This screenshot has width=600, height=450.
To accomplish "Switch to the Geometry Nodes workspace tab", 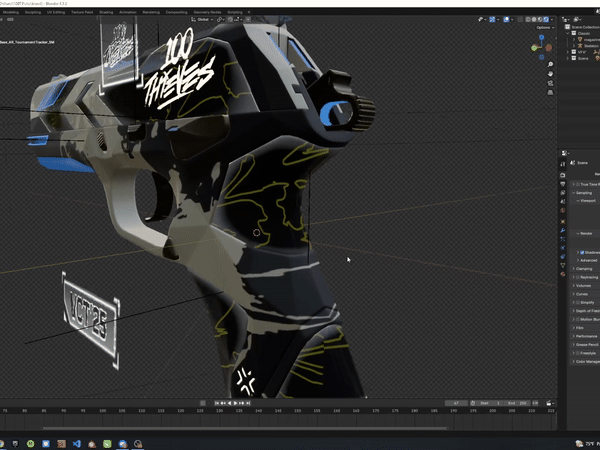I will point(207,12).
